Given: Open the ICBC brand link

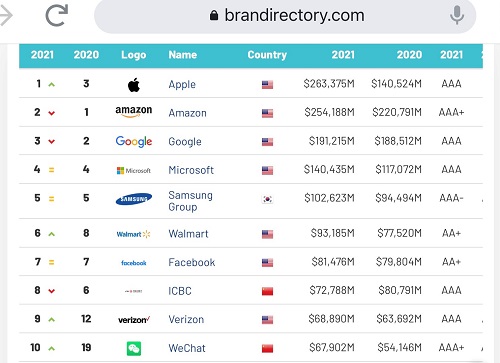Looking at the screenshot, I should 180,291.
